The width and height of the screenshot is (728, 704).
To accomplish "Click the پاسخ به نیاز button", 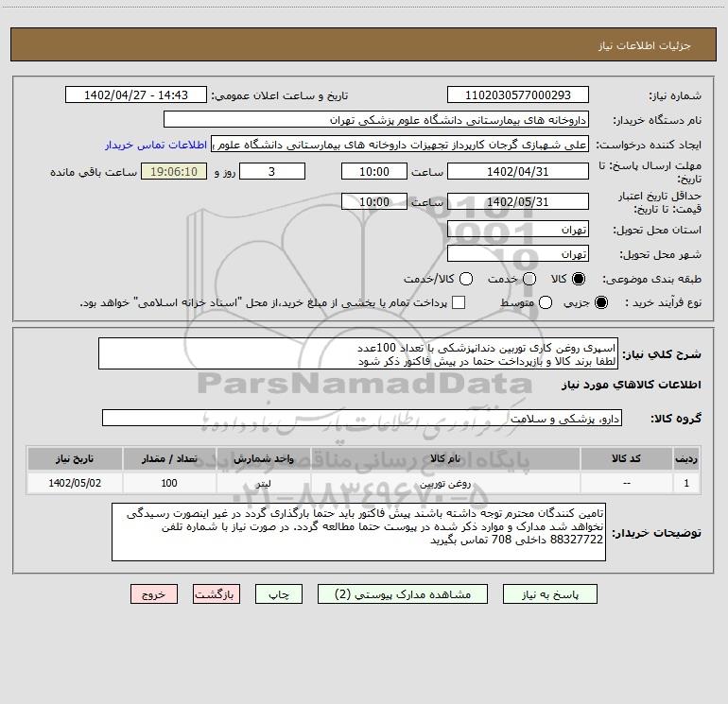I will click(x=549, y=594).
